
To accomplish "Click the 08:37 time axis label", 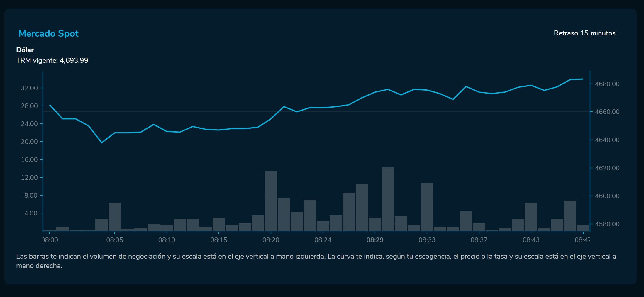I will click(479, 240).
